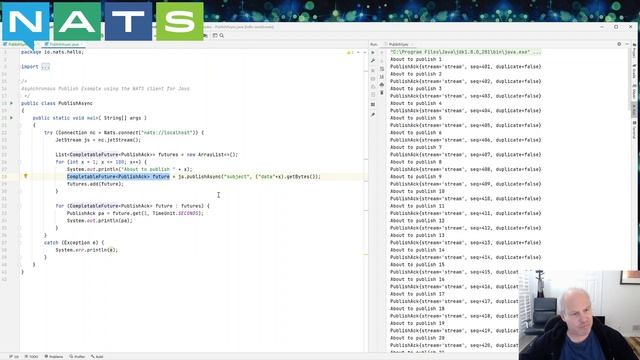This screenshot has width=640, height=360.
Task: Click the top tool window label in the right sidebar strip
Action: coord(634,51)
